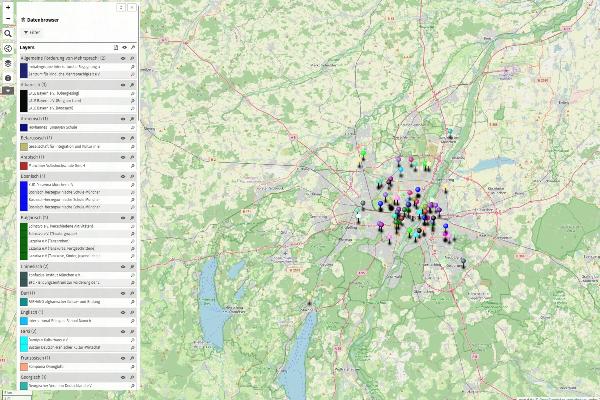The image size is (600, 400).
Task: Close the Data browser panel
Action: [x=132, y=7]
